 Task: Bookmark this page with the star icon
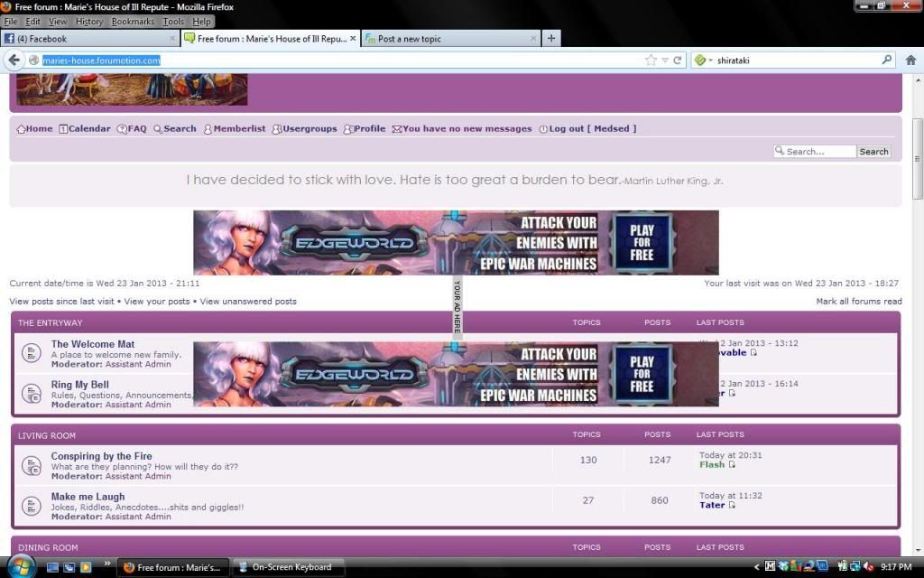[651, 61]
